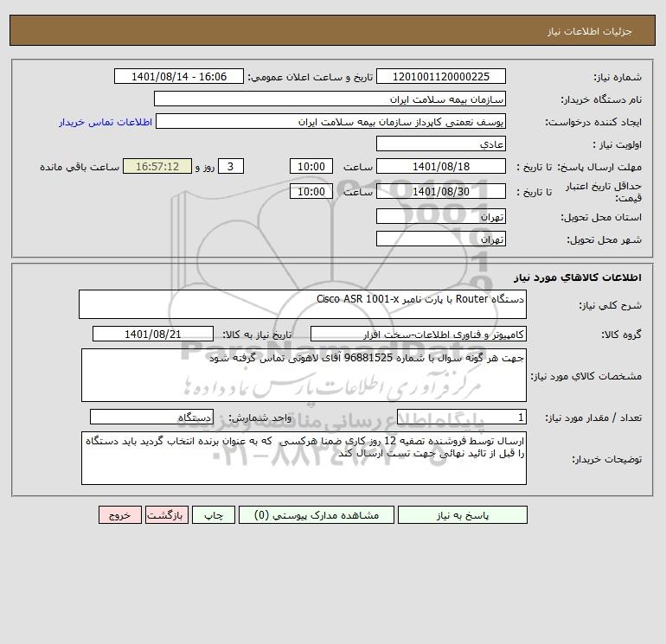Click the priority field عادی
The width and height of the screenshot is (666, 644).
point(441,143)
